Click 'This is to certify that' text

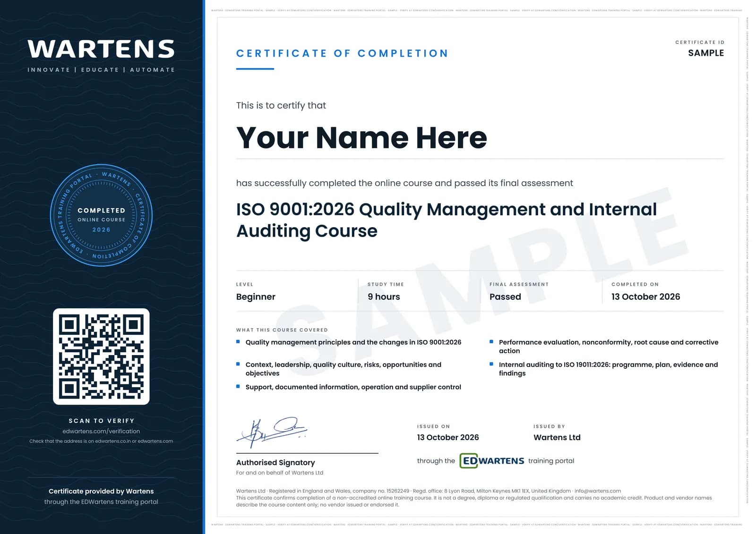pos(281,105)
